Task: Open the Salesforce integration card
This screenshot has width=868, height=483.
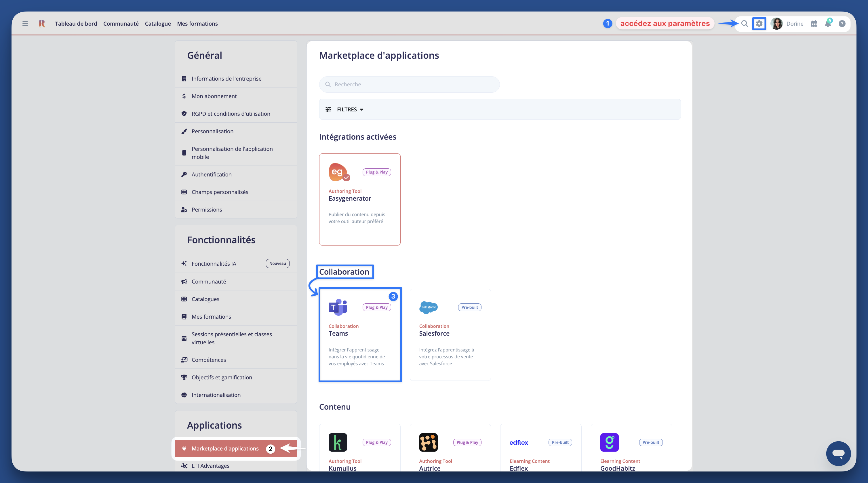Action: coord(450,334)
